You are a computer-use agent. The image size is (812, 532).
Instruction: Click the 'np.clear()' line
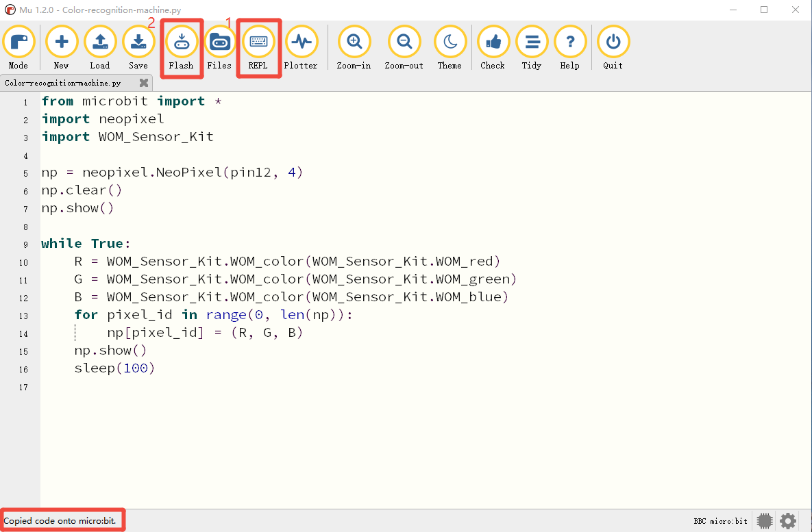coord(82,190)
